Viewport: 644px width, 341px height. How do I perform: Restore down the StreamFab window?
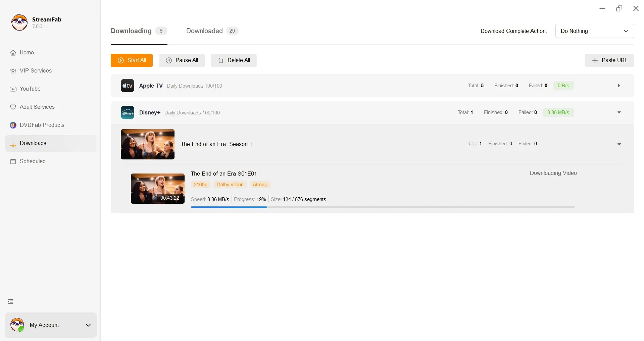tap(619, 8)
